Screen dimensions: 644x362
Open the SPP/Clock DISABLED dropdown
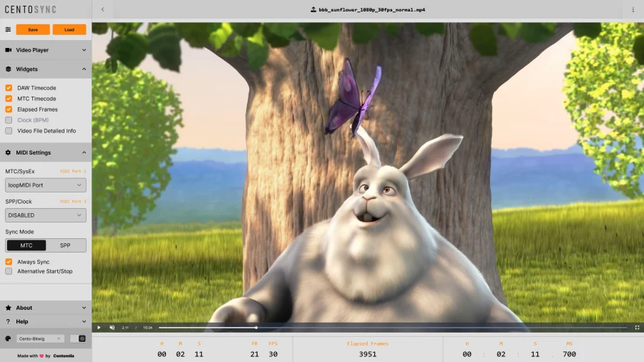click(x=46, y=215)
